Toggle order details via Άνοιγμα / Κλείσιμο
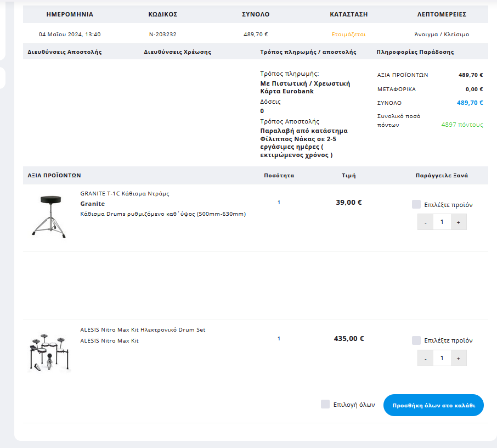Screen dimensions: 497x448 pyautogui.click(x=442, y=34)
